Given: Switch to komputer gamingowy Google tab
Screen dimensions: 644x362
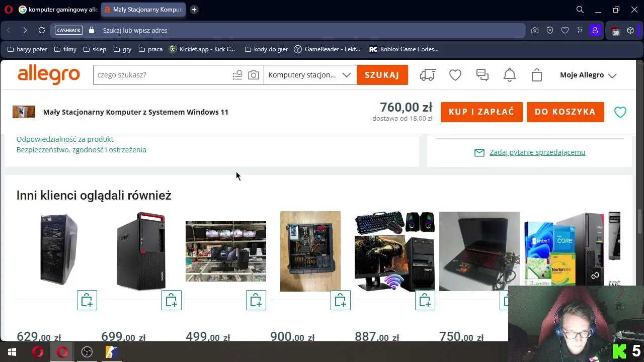Looking at the screenshot, I should click(57, 10).
